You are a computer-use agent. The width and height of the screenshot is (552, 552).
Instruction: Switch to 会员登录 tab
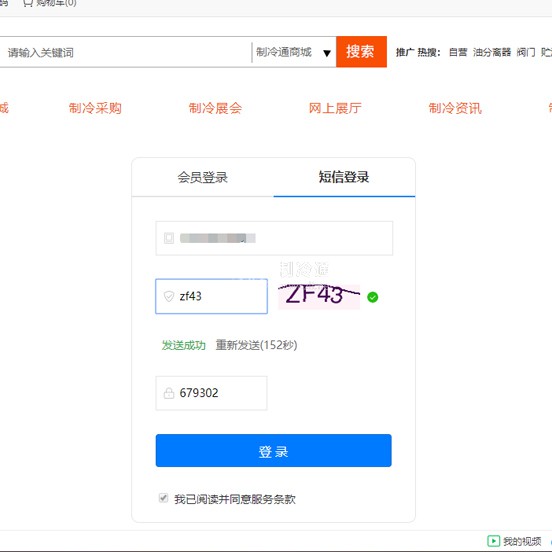click(202, 177)
